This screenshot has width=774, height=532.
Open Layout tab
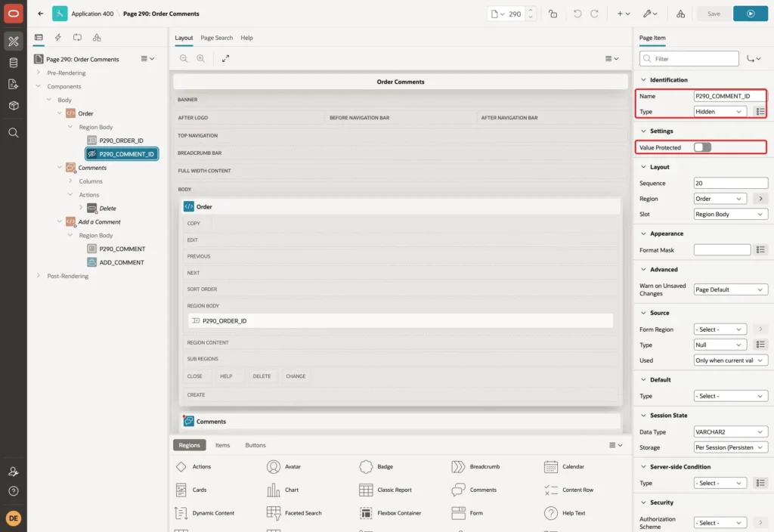point(184,38)
